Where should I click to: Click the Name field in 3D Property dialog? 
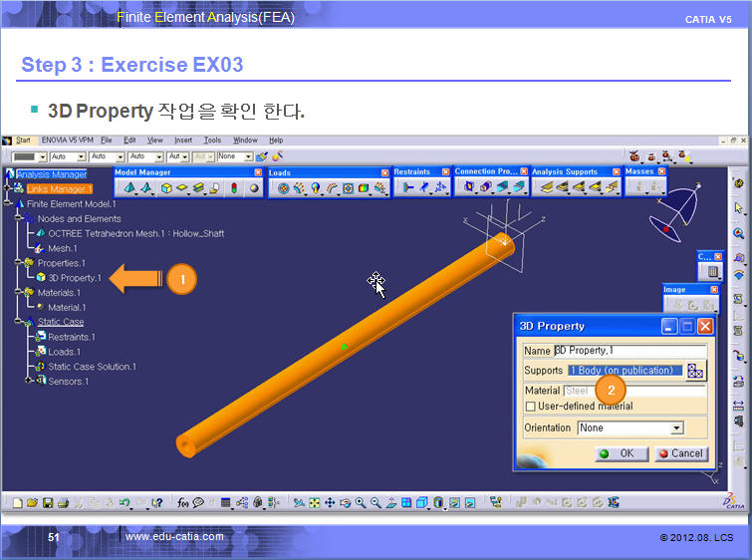(629, 351)
